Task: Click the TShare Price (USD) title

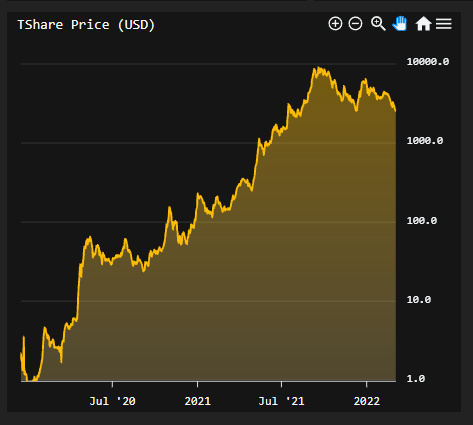Action: (86, 25)
